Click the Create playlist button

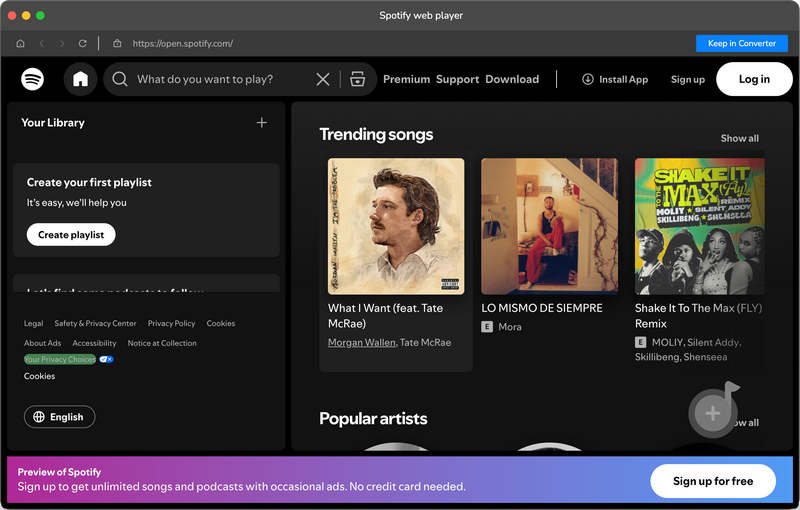(71, 235)
